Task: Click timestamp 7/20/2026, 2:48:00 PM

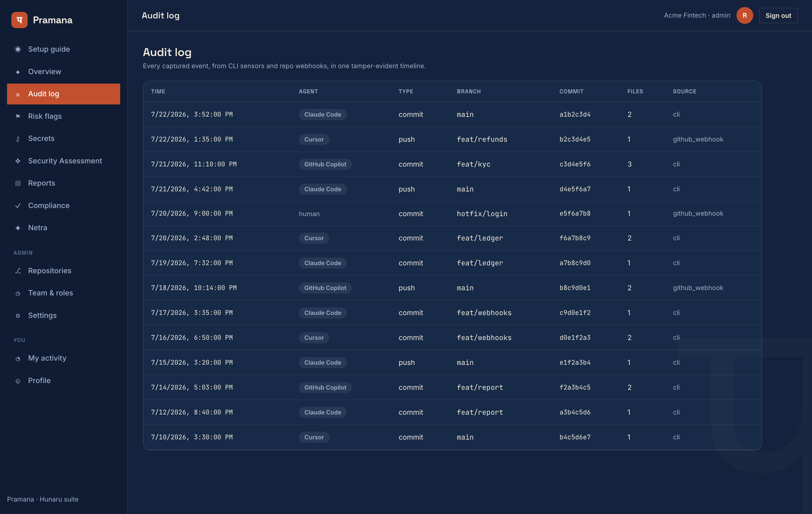Action: (192, 238)
